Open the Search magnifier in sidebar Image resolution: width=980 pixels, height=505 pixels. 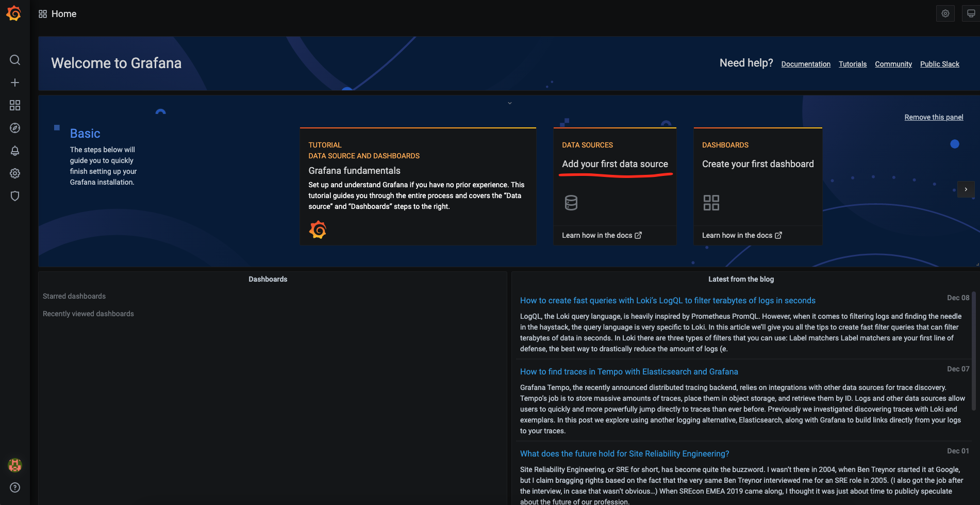tap(15, 60)
